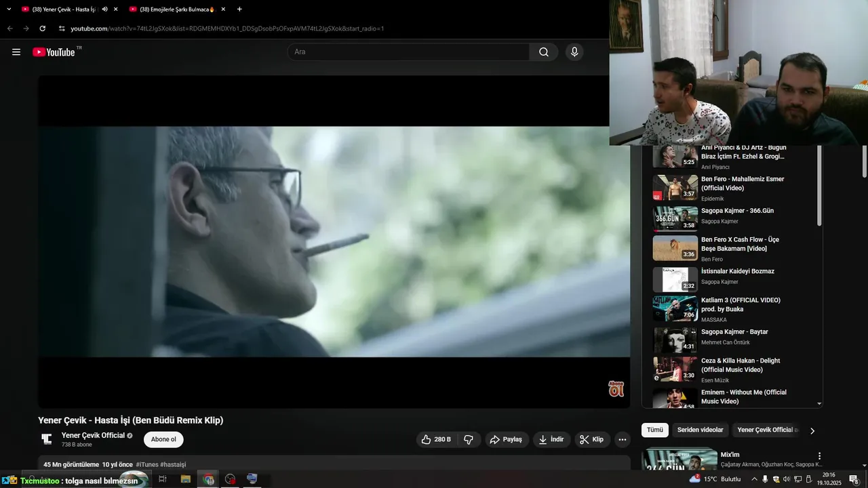868x488 pixels.
Task: Activate voice search microphone icon
Action: tap(574, 52)
